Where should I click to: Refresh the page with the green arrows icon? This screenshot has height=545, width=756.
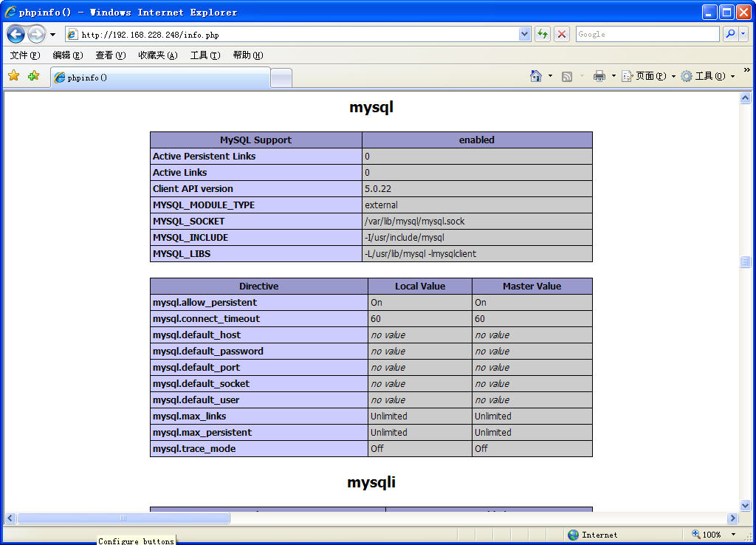pyautogui.click(x=543, y=34)
